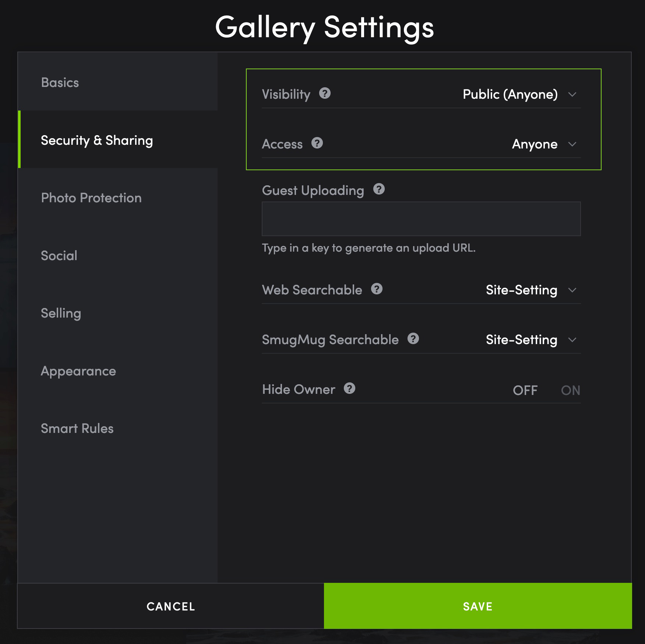
Task: Expand Visibility dropdown chevron arrow
Action: [x=572, y=95]
